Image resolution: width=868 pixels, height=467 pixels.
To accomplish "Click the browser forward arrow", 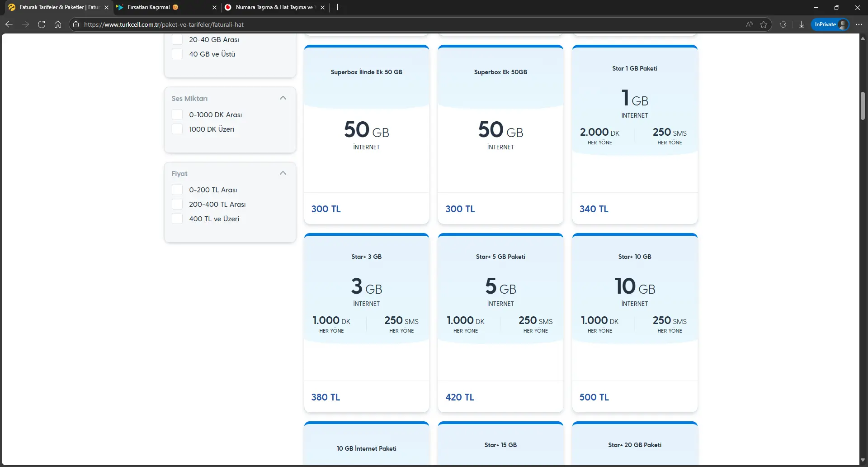I will 25,24.
